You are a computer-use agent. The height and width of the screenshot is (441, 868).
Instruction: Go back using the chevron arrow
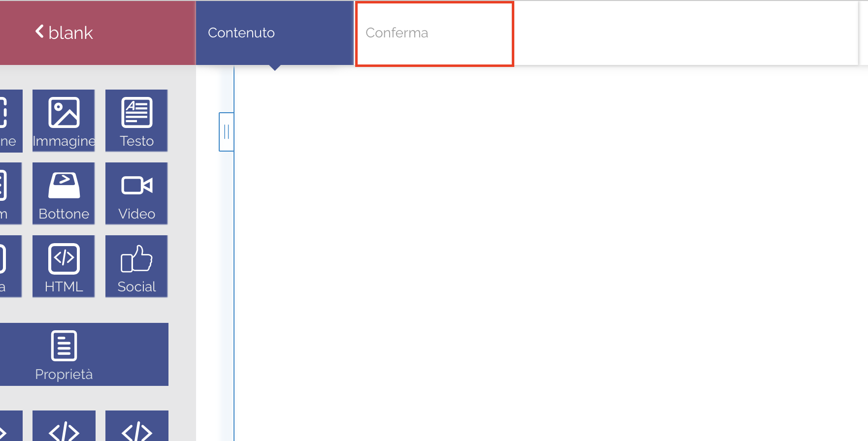click(x=39, y=32)
